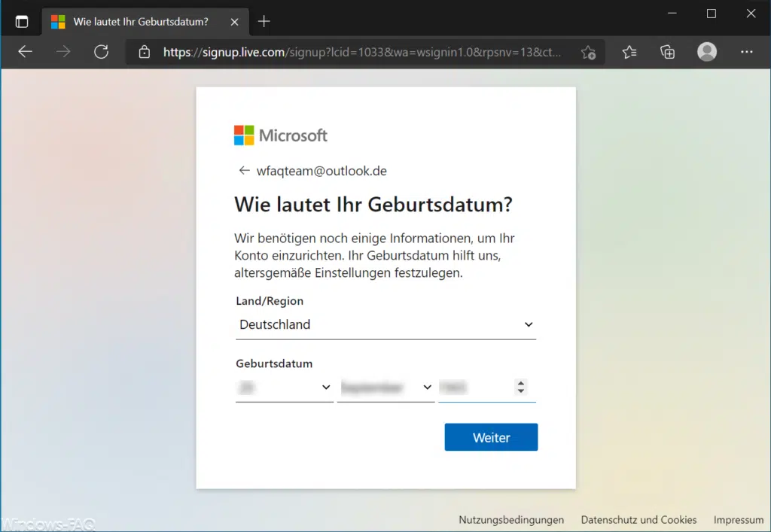
Task: Open the Settings and more menu
Action: [x=746, y=52]
